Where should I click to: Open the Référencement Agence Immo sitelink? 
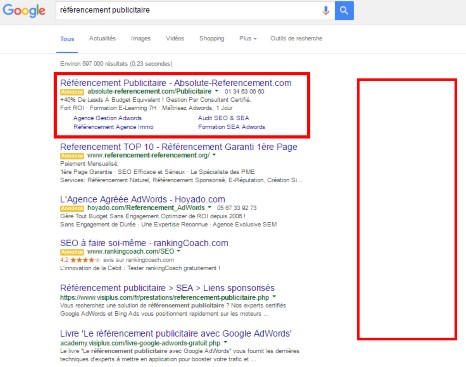(113, 127)
